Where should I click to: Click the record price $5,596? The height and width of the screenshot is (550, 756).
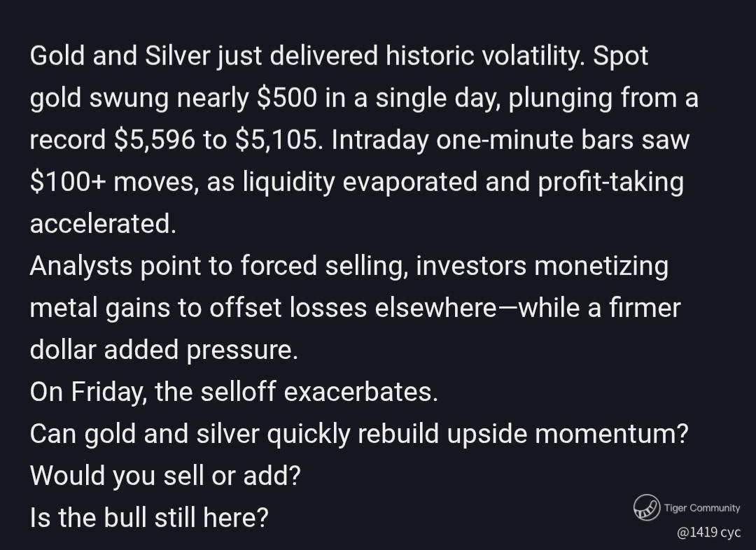tap(154, 140)
